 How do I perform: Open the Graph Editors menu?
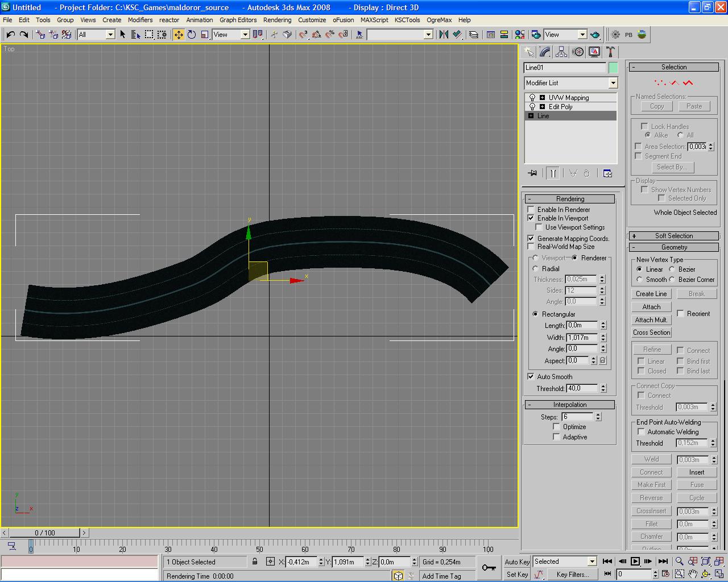pos(238,20)
